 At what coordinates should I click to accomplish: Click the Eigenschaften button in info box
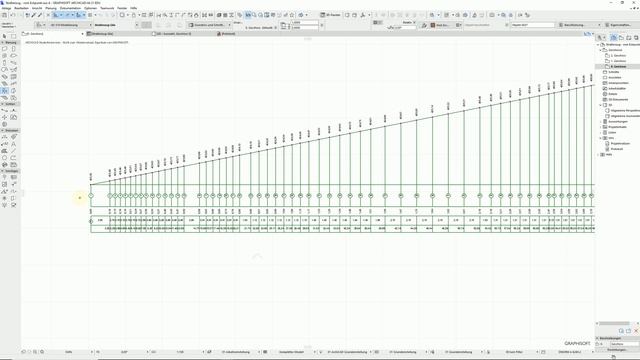pyautogui.click(x=620, y=25)
